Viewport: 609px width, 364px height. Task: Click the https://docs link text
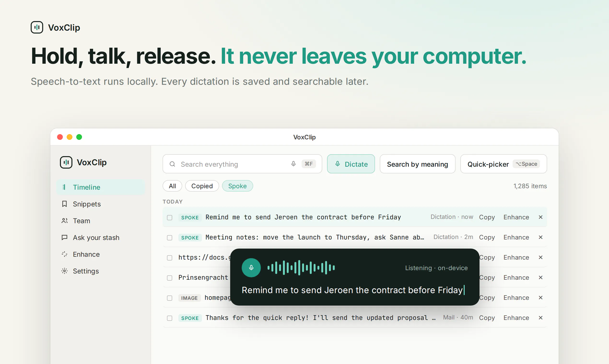[x=205, y=257]
